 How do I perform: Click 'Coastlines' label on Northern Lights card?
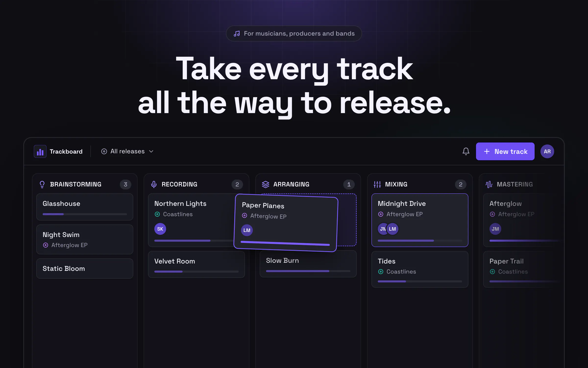coord(178,214)
